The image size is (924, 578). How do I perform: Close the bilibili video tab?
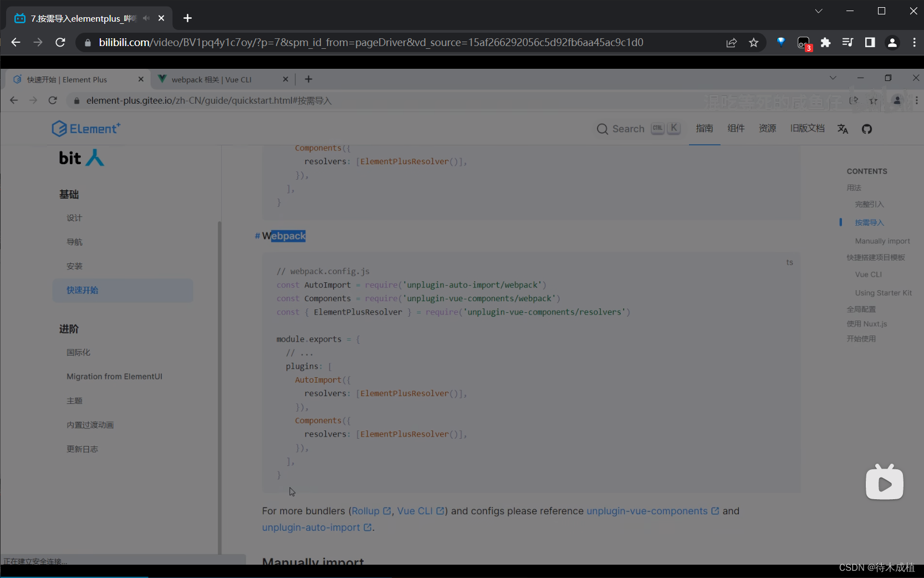(x=161, y=18)
